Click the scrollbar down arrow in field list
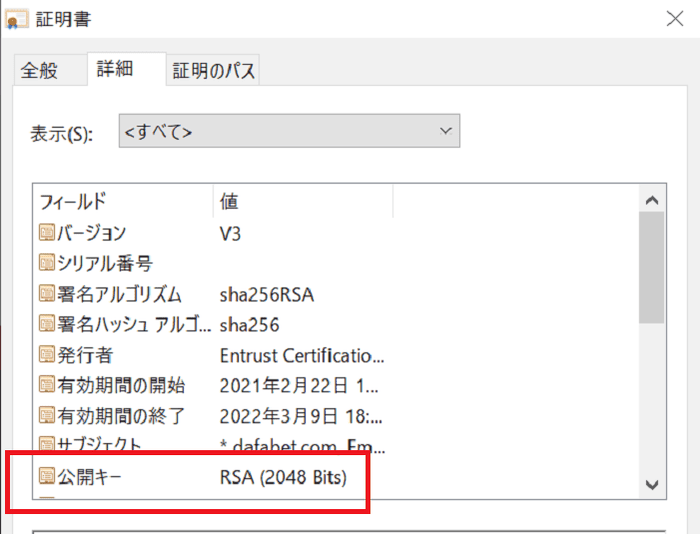Viewport: 700px width, 534px height. (x=652, y=484)
